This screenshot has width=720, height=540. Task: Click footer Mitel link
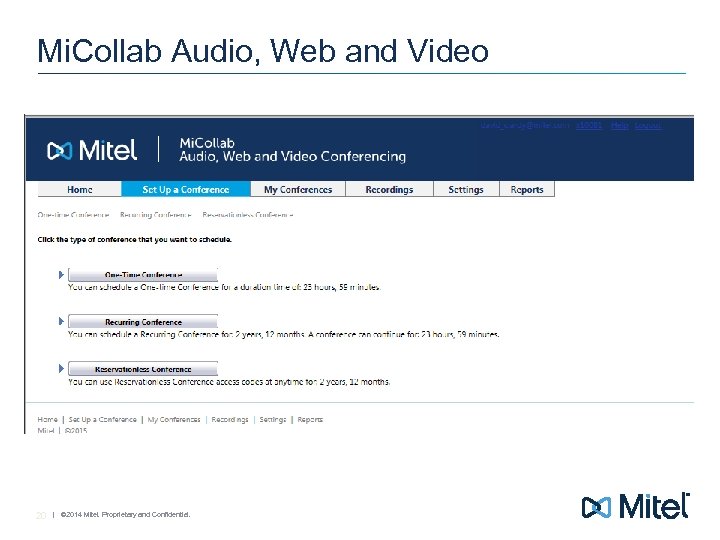[46, 430]
